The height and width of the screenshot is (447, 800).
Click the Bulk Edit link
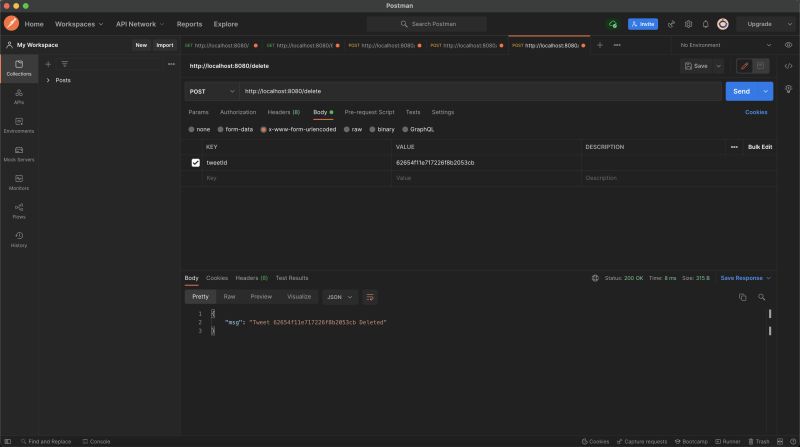click(x=760, y=147)
